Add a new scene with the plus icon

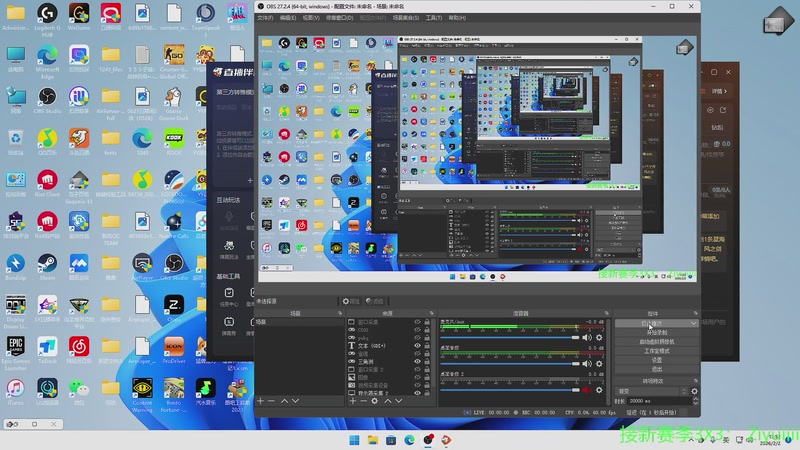pyautogui.click(x=260, y=401)
